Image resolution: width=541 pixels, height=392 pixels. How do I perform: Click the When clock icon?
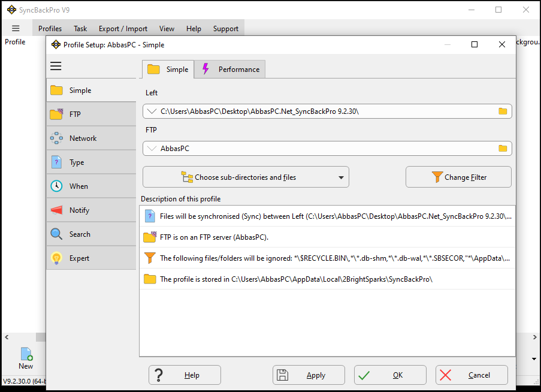[x=56, y=186]
